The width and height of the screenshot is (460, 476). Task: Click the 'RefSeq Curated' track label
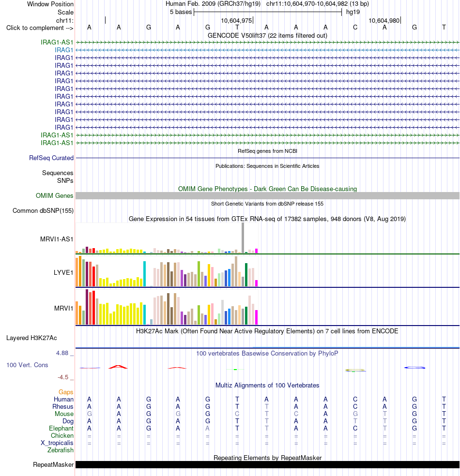pos(51,158)
